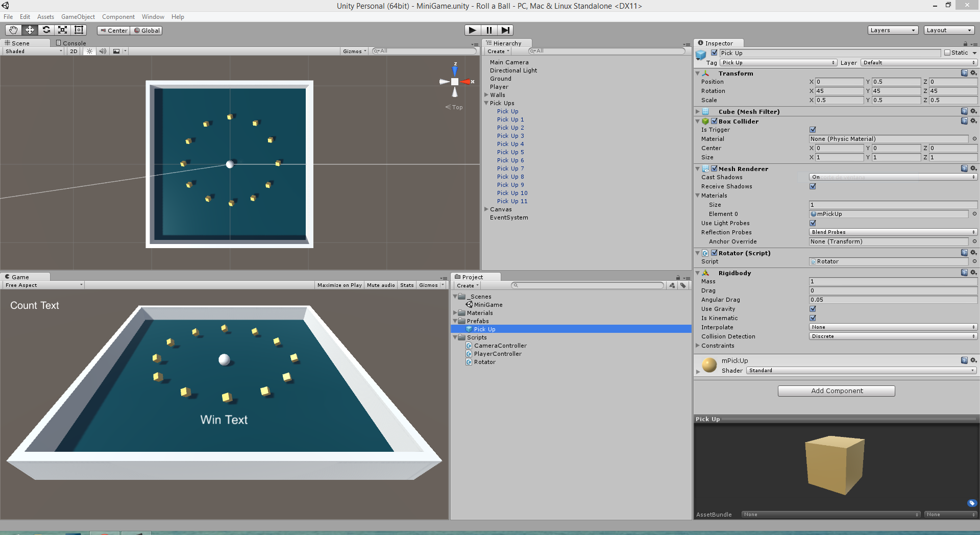Select the Scale tool
This screenshot has width=980, height=535.
tap(62, 30)
